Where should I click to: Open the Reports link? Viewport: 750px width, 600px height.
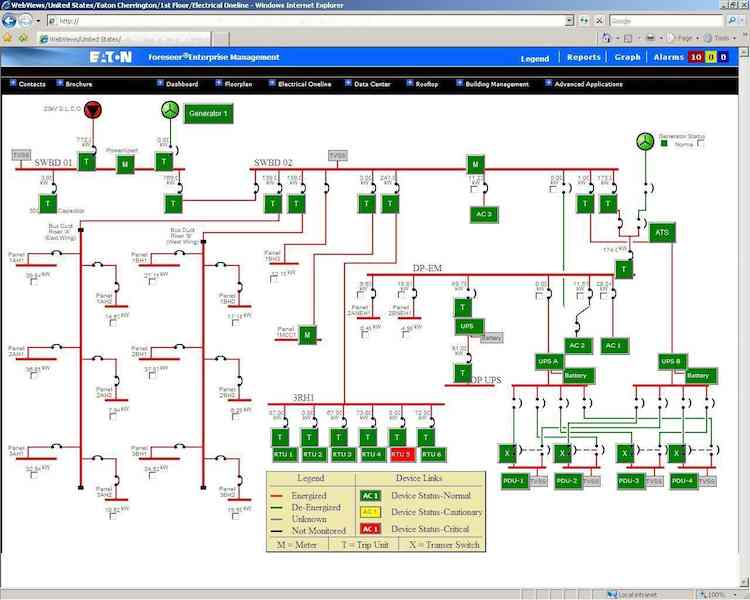tap(584, 57)
